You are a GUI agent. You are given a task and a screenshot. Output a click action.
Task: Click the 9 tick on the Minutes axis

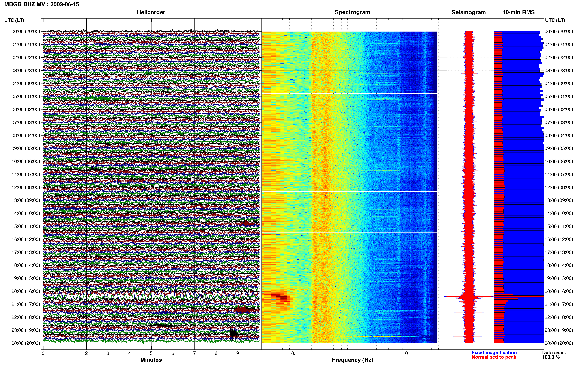(238, 353)
